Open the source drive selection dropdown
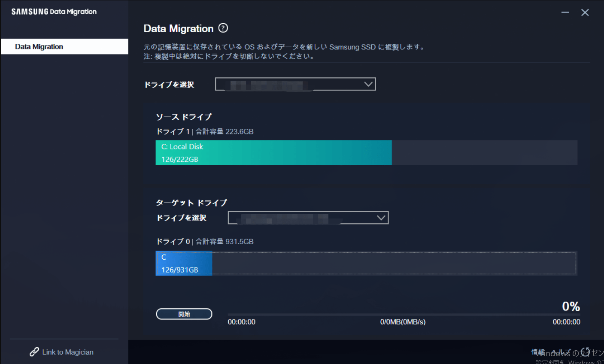 (295, 84)
